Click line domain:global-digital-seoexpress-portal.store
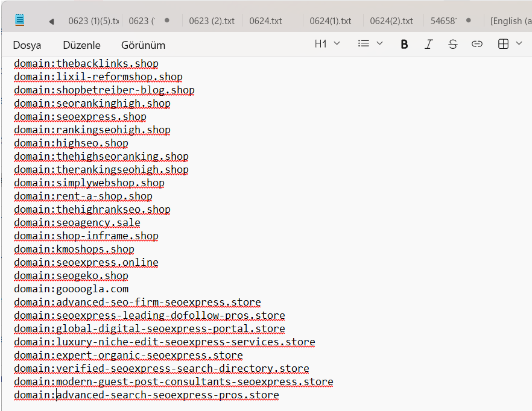 (x=150, y=328)
